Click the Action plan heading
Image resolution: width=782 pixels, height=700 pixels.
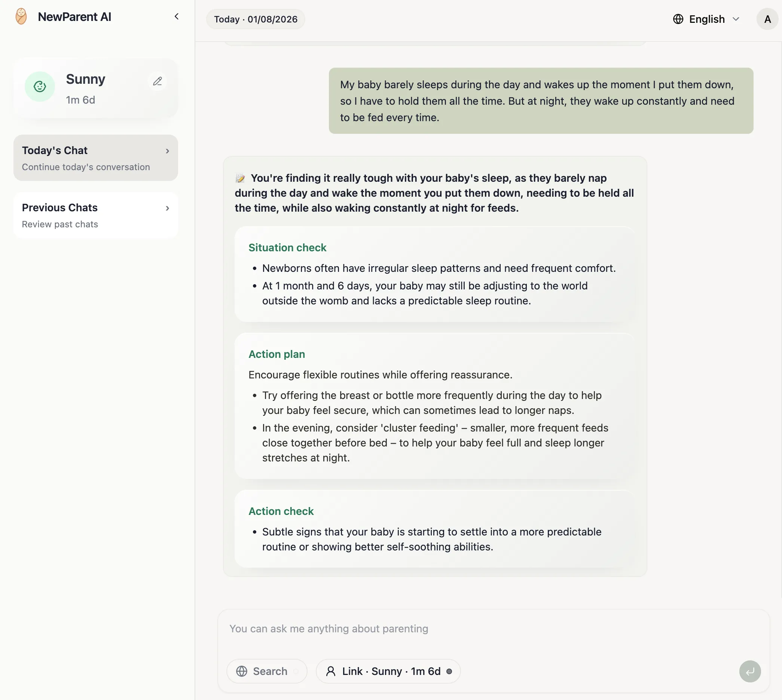277,354
